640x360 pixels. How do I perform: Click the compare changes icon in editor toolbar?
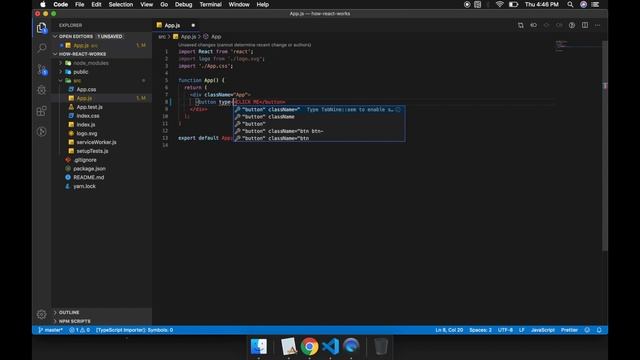coord(520,25)
